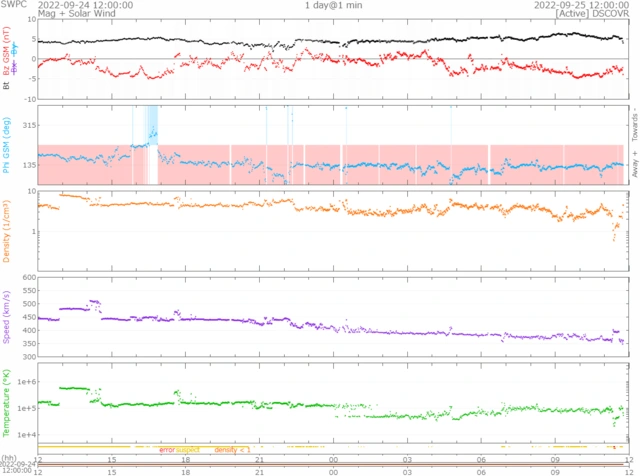This screenshot has width=640, height=476.
Task: Click the '315' tick on Phi axis
Action: [x=29, y=125]
